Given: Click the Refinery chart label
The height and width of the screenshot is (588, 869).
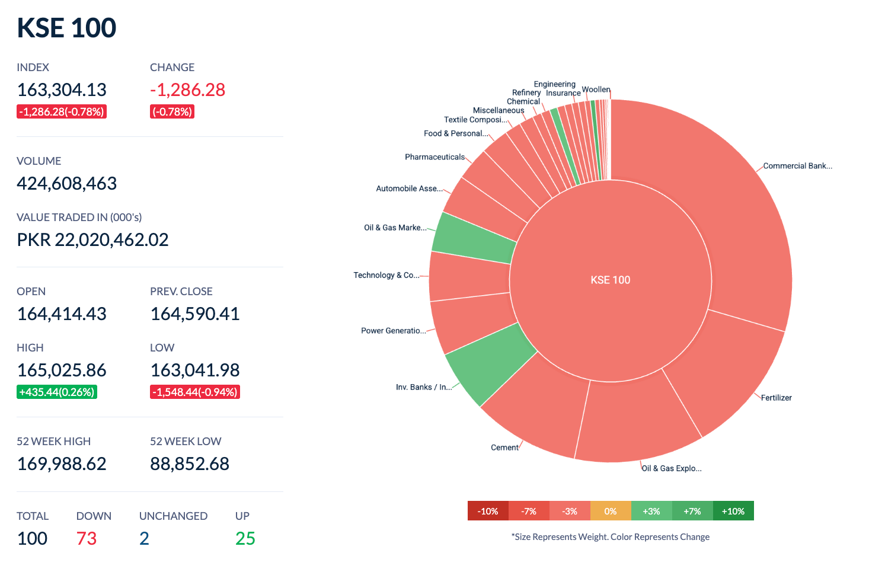Looking at the screenshot, I should coord(526,92).
